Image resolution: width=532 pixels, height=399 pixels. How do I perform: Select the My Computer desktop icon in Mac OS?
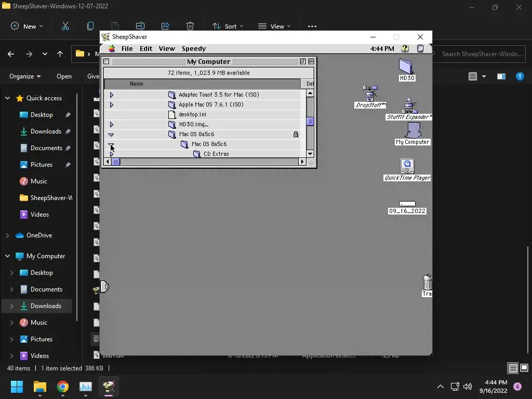click(x=413, y=130)
